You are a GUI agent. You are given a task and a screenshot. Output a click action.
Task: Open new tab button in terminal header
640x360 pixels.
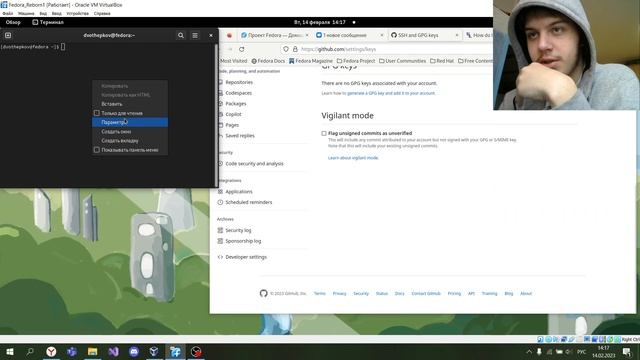click(x=8, y=36)
